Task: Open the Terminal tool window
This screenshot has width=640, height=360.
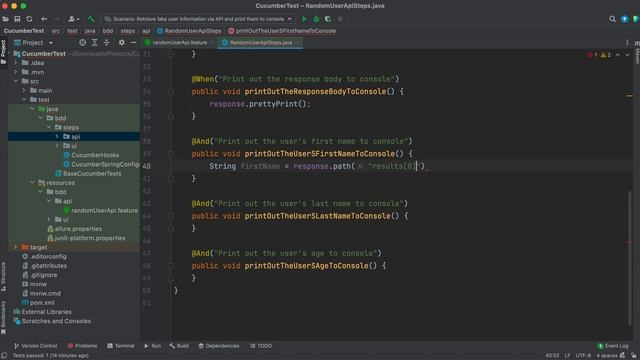Action: pyautogui.click(x=121, y=346)
